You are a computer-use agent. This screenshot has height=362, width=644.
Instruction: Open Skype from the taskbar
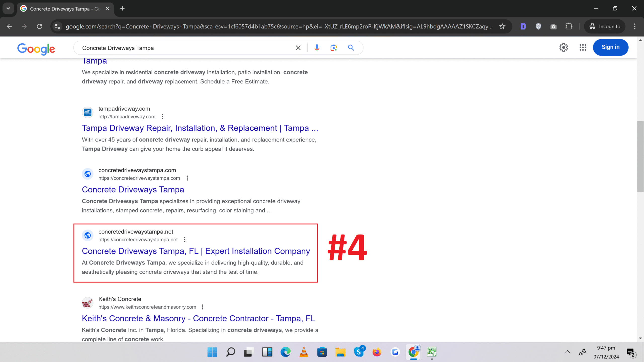[359, 352]
